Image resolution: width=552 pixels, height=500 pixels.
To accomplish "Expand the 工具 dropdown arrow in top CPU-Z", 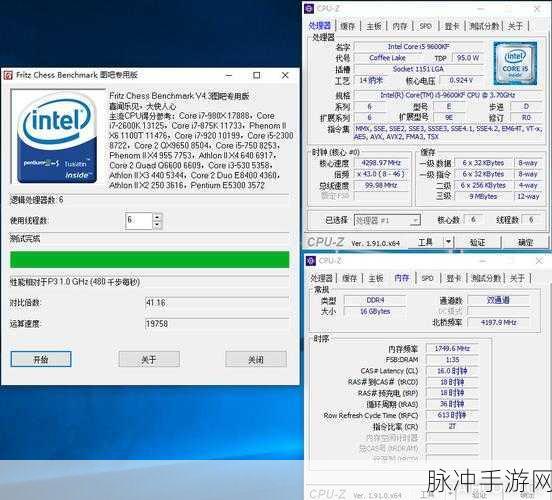I will (448, 242).
